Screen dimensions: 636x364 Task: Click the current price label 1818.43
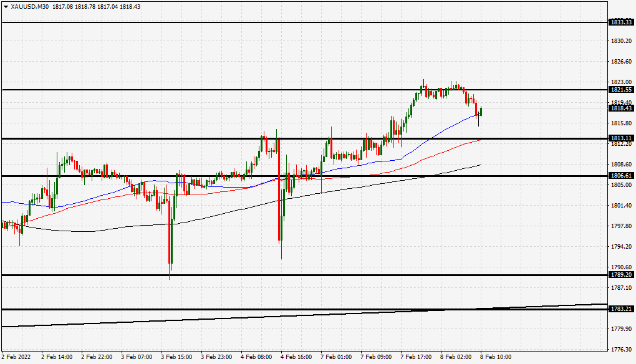pyautogui.click(x=622, y=108)
